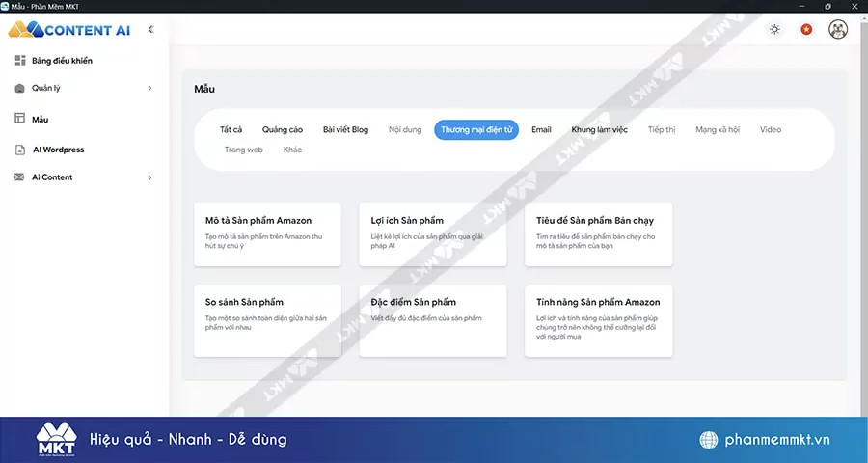Collapse the sidebar with the chevron
Screen dimensions: 868x463
[x=150, y=30]
